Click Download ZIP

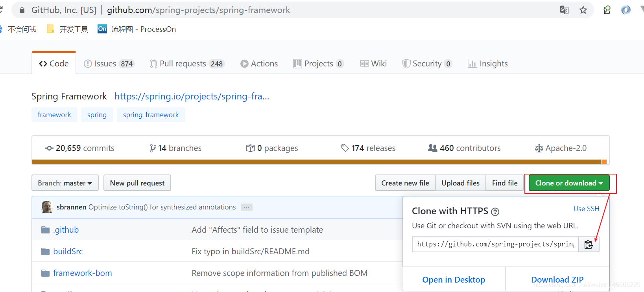(557, 279)
